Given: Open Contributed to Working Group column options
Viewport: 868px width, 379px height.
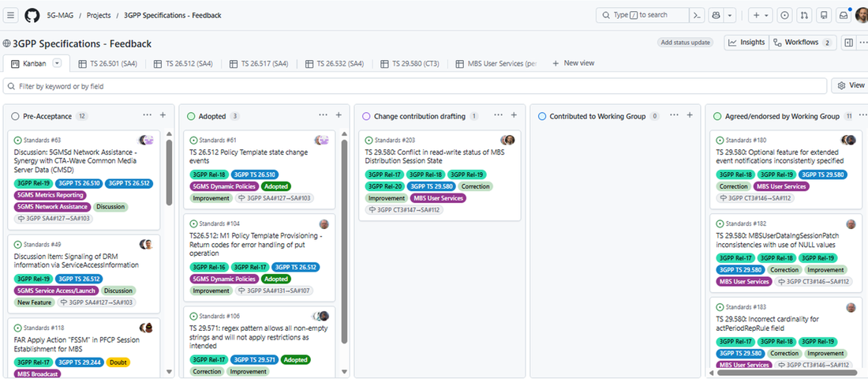Looking at the screenshot, I should (674, 115).
